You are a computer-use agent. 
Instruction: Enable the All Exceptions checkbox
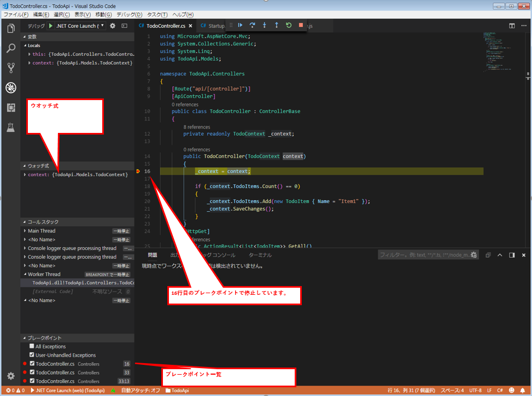pyautogui.click(x=32, y=346)
